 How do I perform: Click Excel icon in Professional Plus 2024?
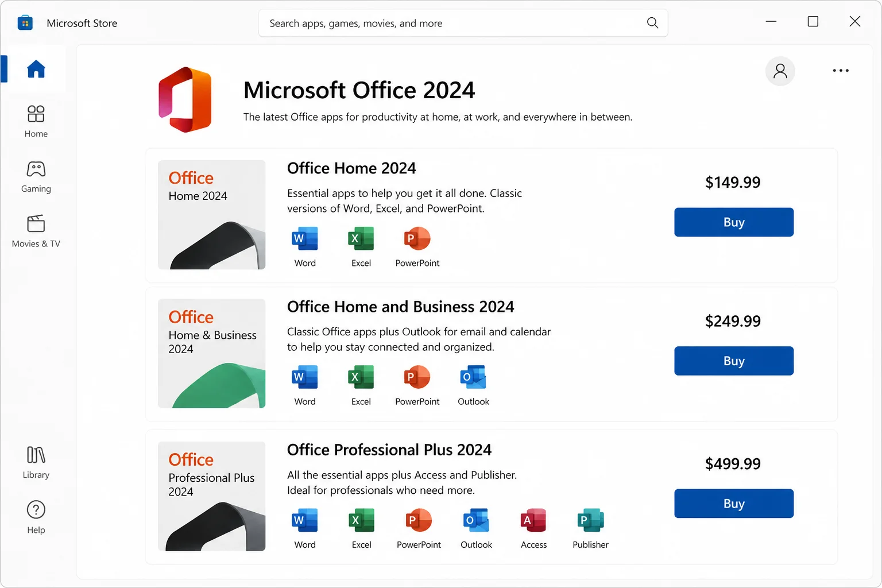tap(362, 520)
